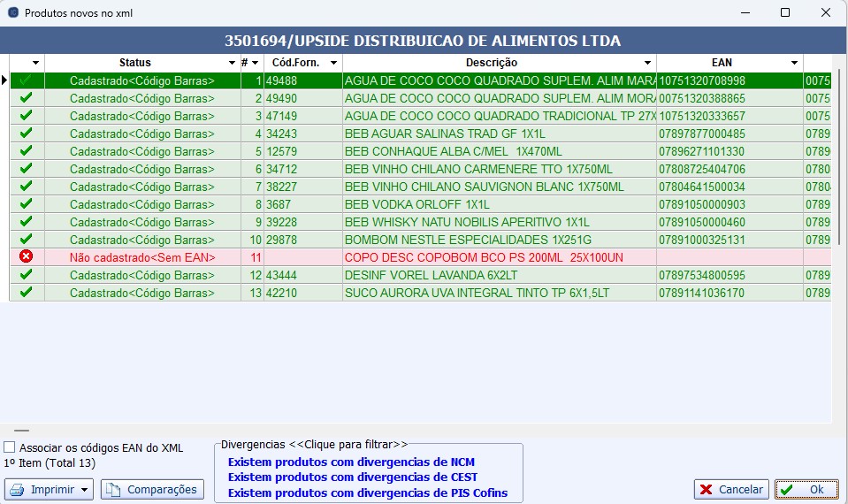Click the app icon in the title bar
848x504 pixels.
(12, 13)
